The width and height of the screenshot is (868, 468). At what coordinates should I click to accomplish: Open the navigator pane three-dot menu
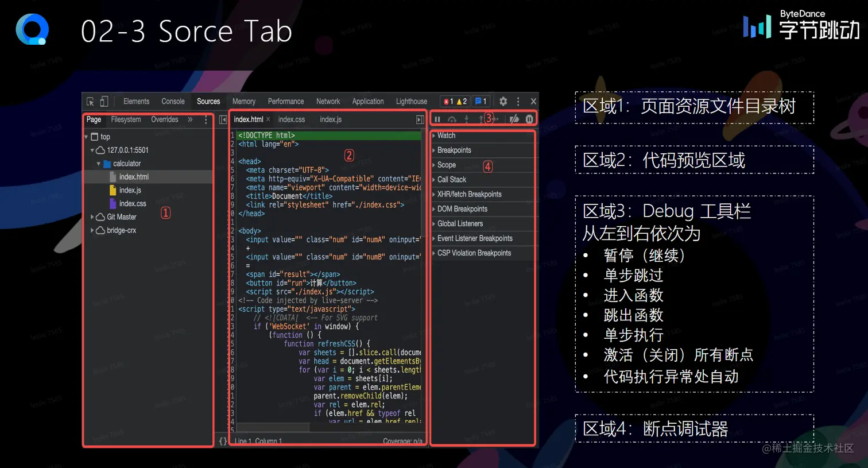206,119
